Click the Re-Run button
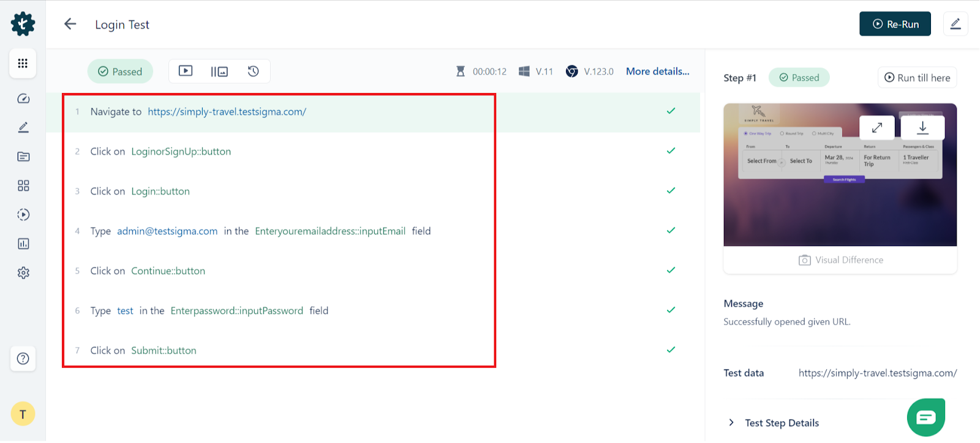This screenshot has height=443, width=980. coord(895,24)
